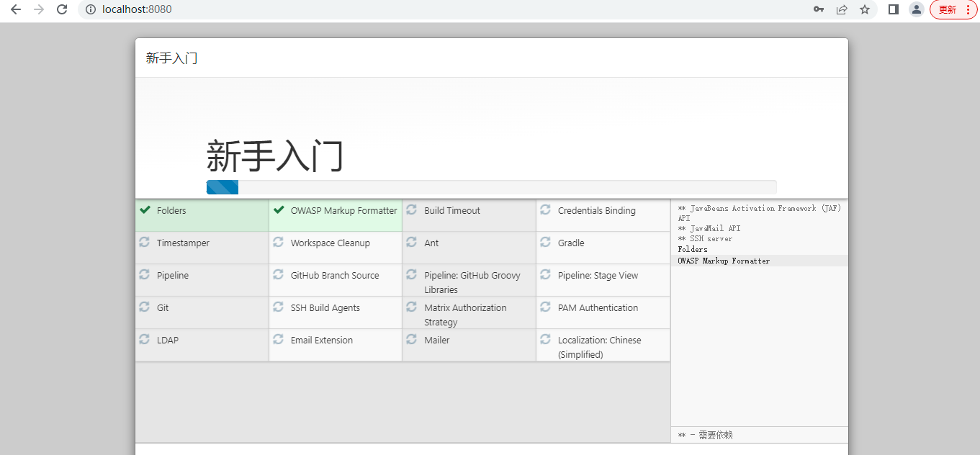Bookmark this page with the star icon
Image resolution: width=980 pixels, height=455 pixels.
click(x=865, y=9)
